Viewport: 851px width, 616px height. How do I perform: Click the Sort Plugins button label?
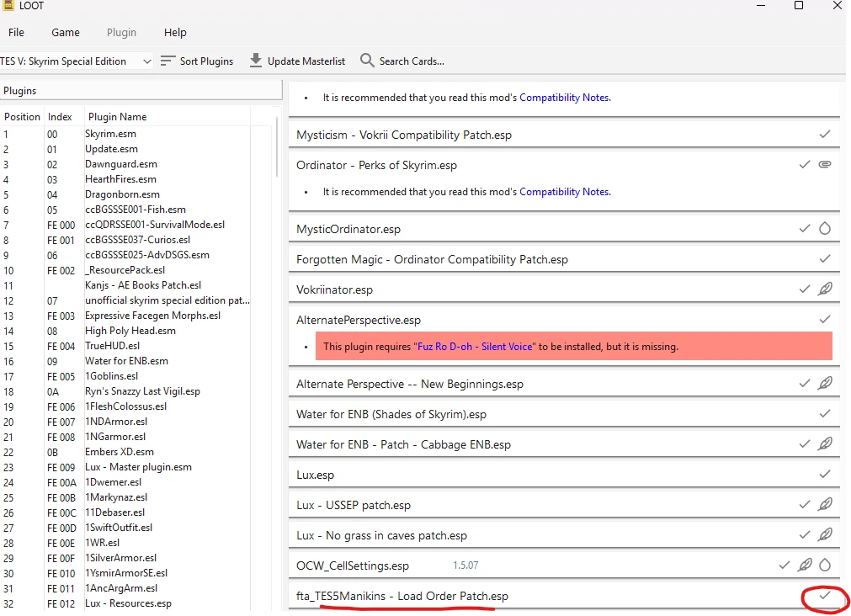tap(207, 61)
